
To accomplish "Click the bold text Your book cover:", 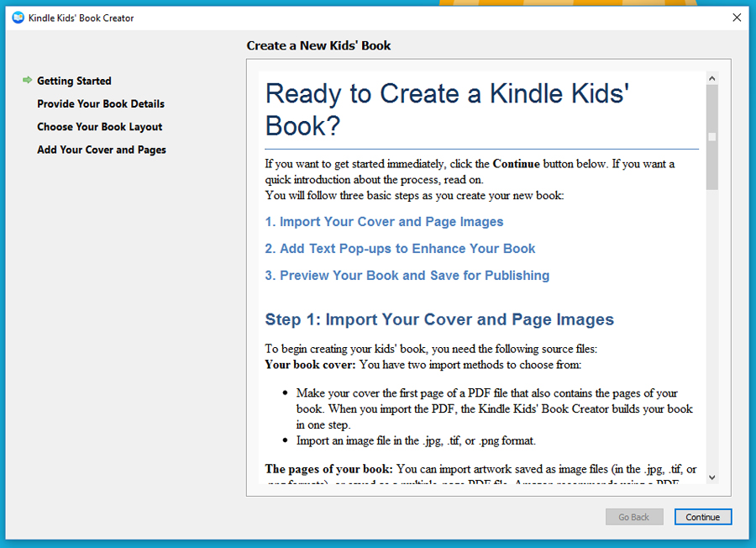I will pyautogui.click(x=310, y=365).
